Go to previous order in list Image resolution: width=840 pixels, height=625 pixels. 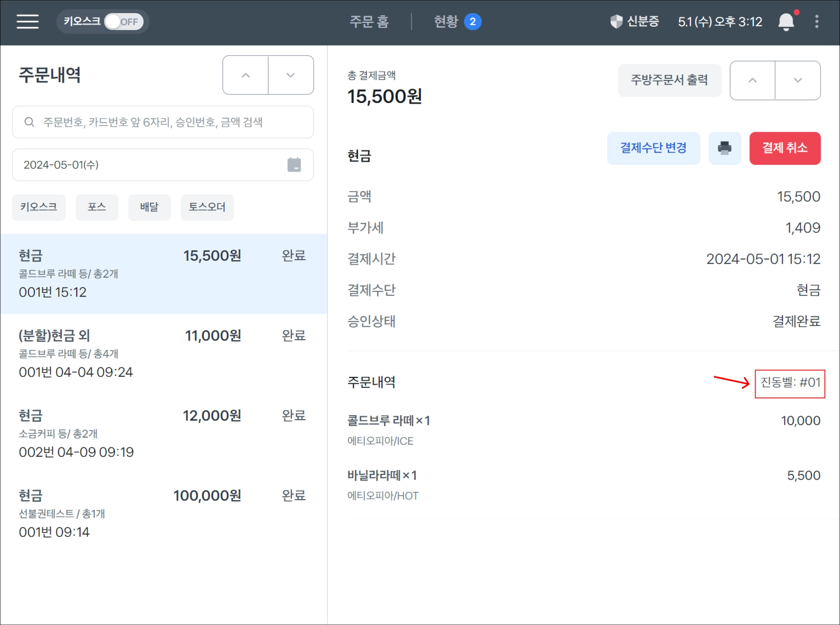tap(245, 75)
